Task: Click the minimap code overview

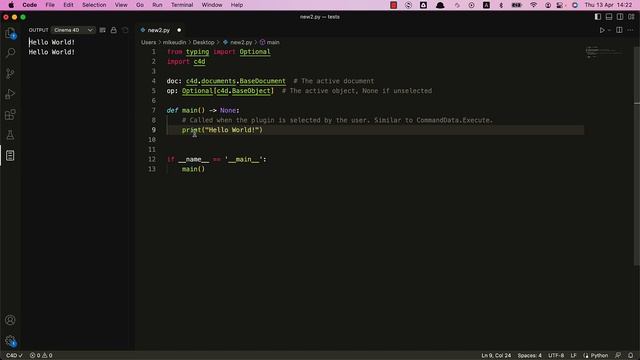Action: pos(604,53)
